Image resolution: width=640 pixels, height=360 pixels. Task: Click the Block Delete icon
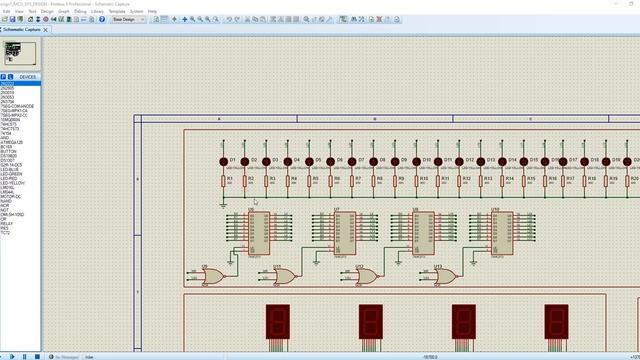click(x=296, y=19)
